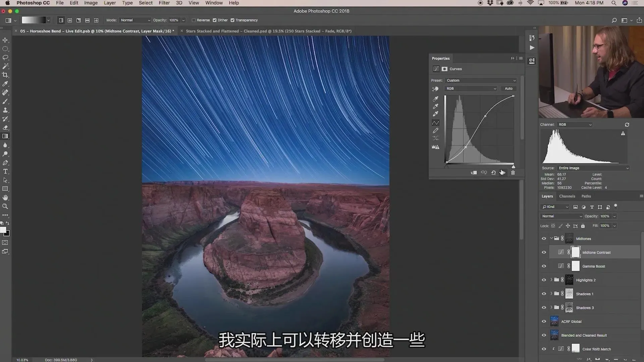Expand the Highlights 2 layer group
Screen dimensions: 644x362
coord(551,280)
